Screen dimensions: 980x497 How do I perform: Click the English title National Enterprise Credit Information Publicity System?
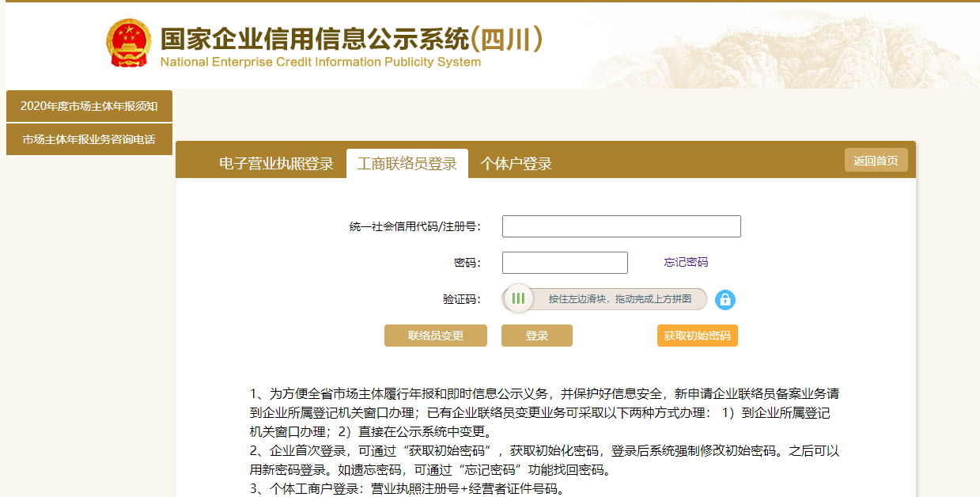pyautogui.click(x=320, y=63)
